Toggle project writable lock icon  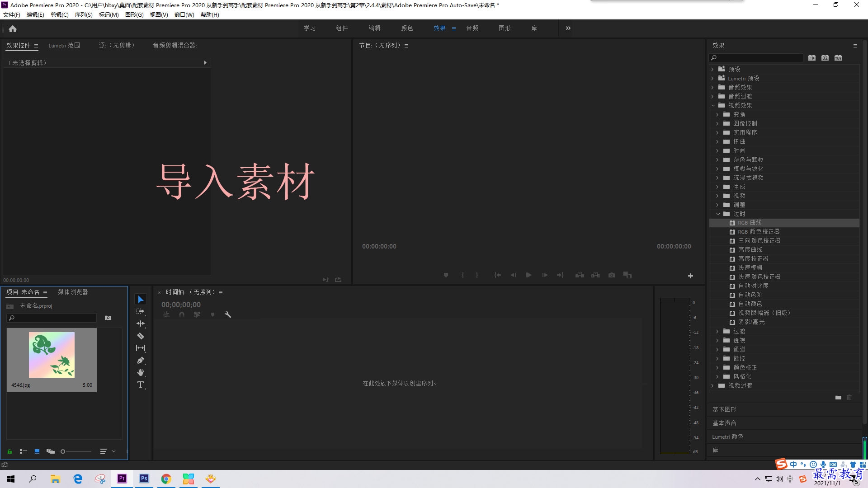click(x=9, y=451)
